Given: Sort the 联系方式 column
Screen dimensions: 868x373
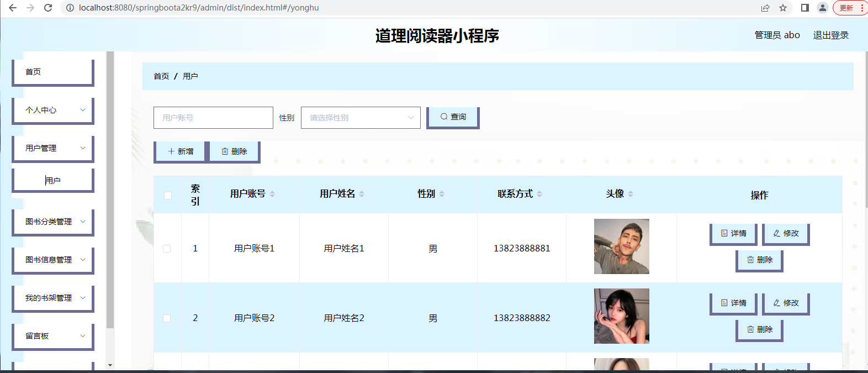Looking at the screenshot, I should (539, 194).
